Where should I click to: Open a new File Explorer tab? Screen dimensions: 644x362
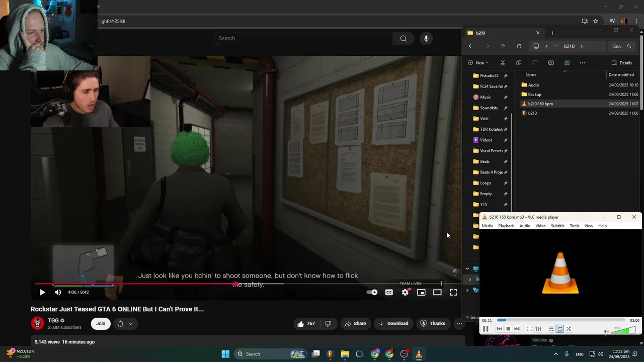coord(552,33)
